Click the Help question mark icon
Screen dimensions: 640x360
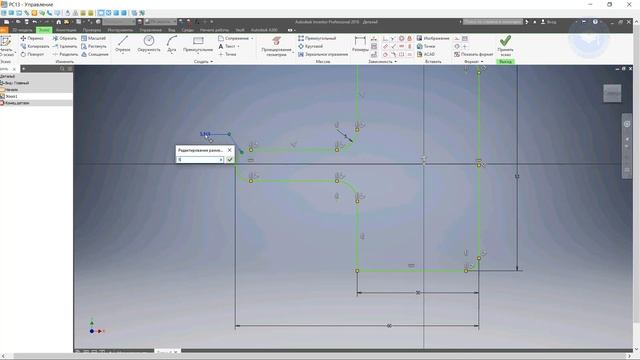pos(595,22)
